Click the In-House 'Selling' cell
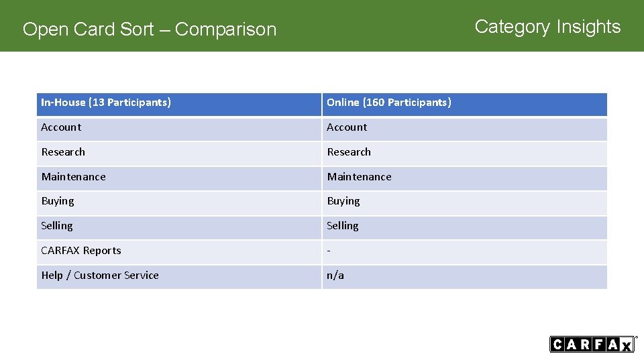This screenshot has height=362, width=644. click(57, 226)
